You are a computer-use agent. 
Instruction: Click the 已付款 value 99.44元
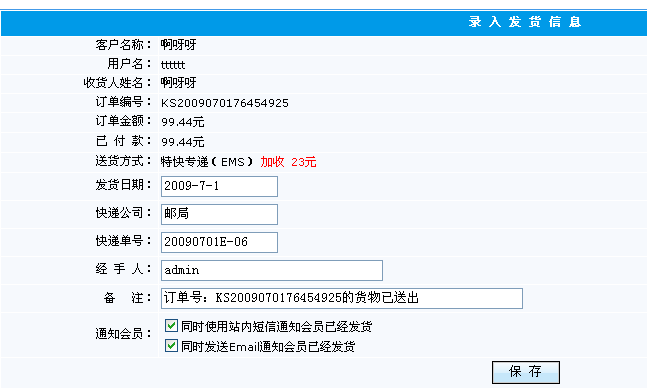point(182,142)
